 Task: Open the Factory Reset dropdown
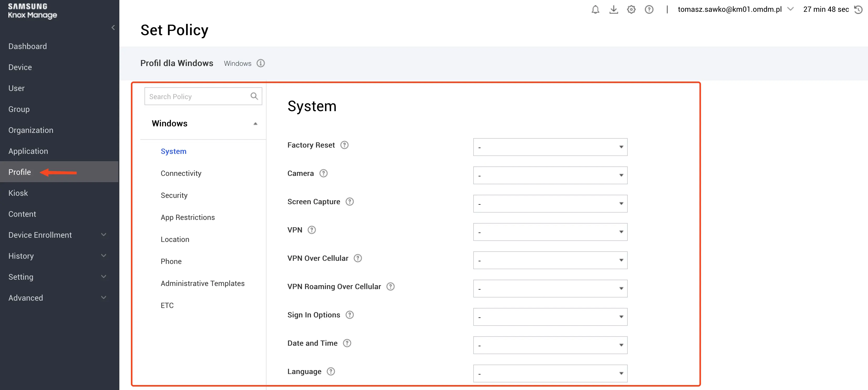(x=550, y=147)
